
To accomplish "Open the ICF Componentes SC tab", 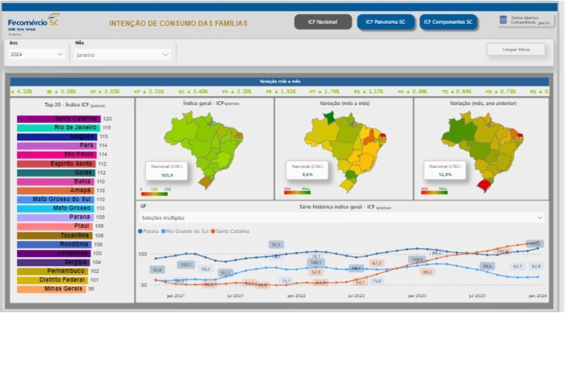I will point(448,22).
